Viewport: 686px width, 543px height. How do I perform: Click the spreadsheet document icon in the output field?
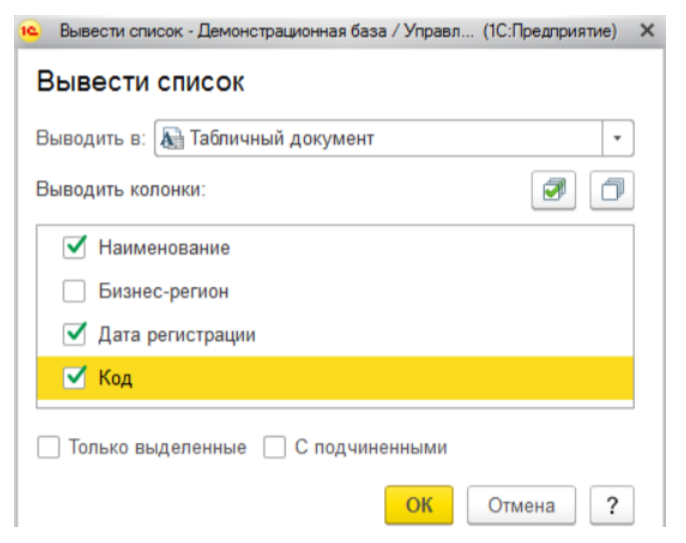coord(172,139)
